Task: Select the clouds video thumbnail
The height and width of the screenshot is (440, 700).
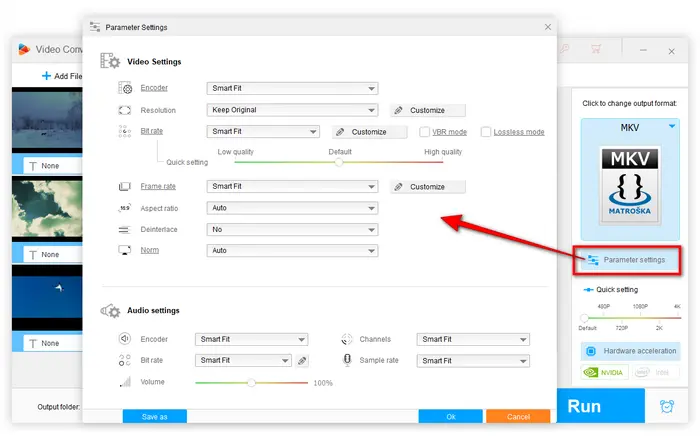Action: pos(47,208)
